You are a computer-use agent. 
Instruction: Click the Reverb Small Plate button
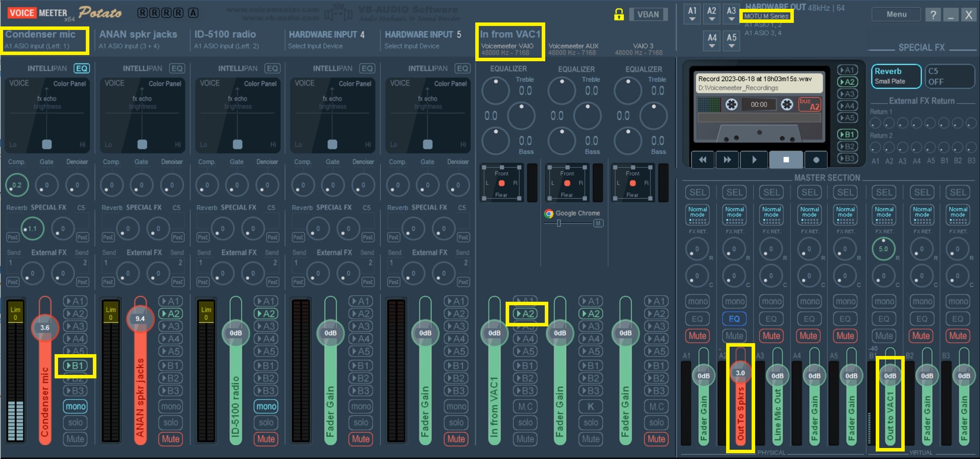pos(896,75)
